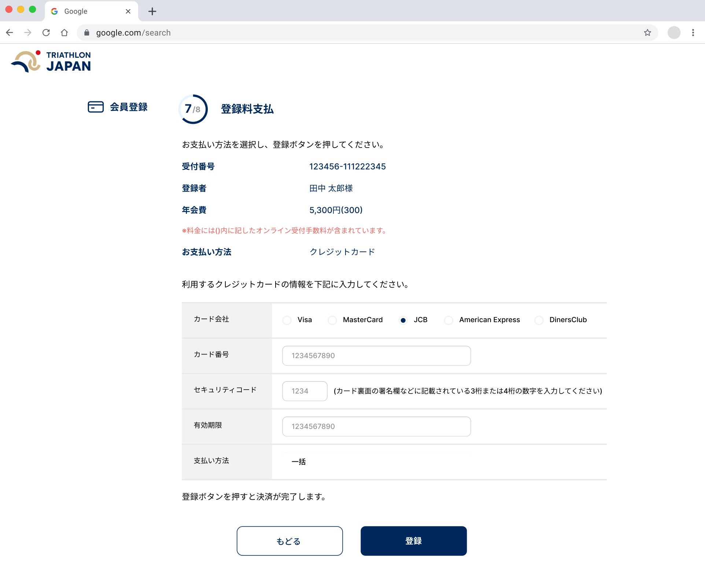
Task: Go to the home page icon
Action: click(x=64, y=33)
